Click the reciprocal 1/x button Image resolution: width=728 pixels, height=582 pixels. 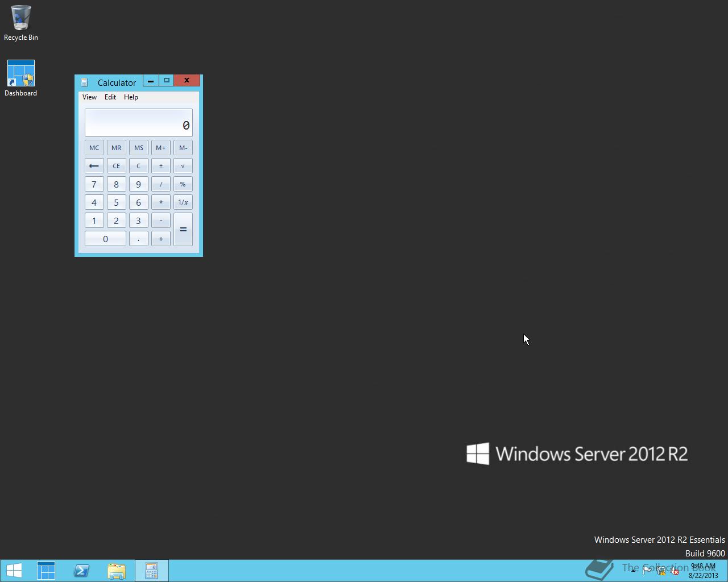coord(183,202)
